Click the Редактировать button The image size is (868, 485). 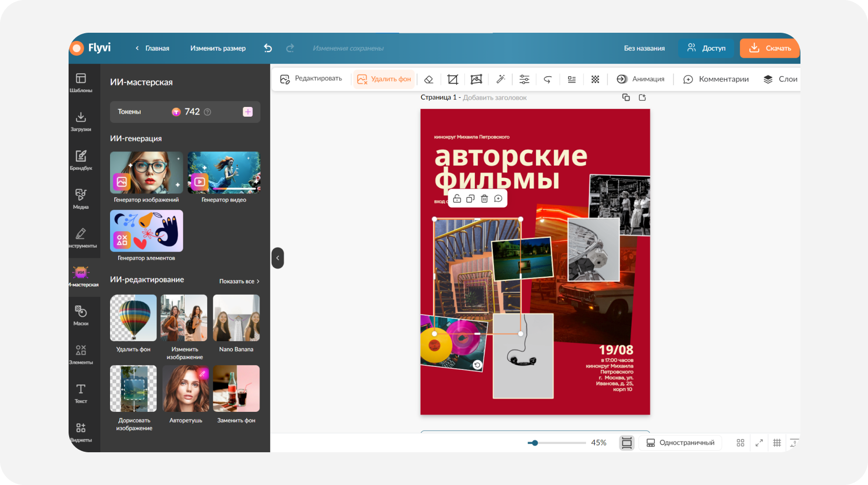pos(311,79)
